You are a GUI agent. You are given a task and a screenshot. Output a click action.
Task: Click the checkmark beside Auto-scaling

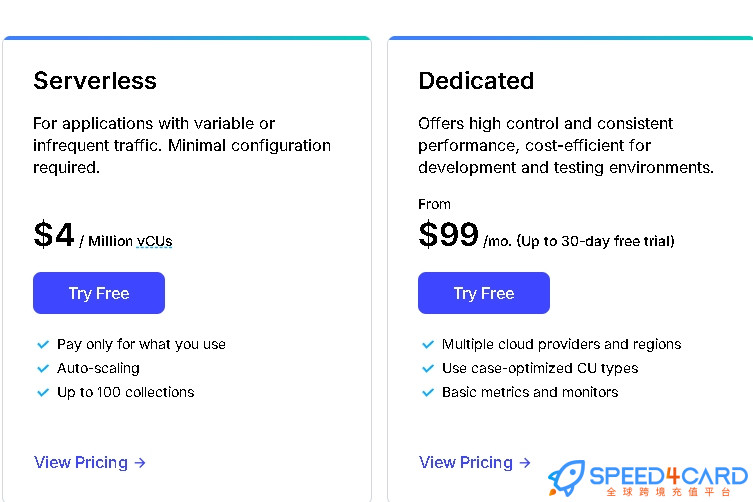43,368
